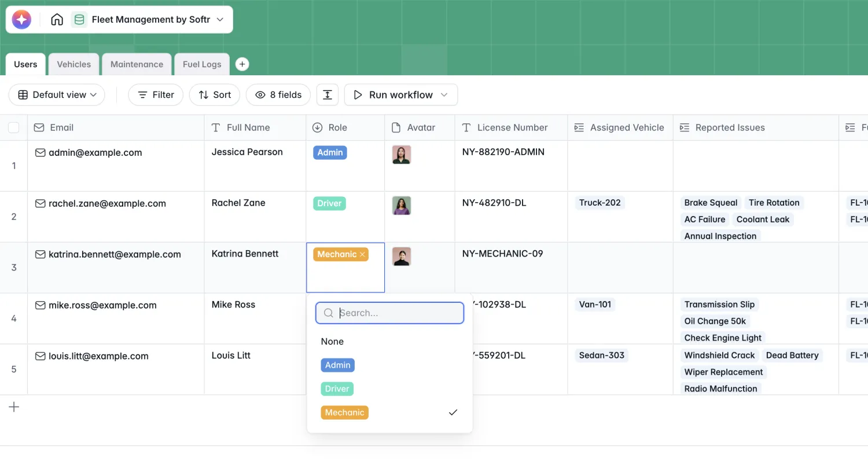Screen dimensions: 868x476
Task: Switch to the Users tab
Action: pyautogui.click(x=25, y=64)
